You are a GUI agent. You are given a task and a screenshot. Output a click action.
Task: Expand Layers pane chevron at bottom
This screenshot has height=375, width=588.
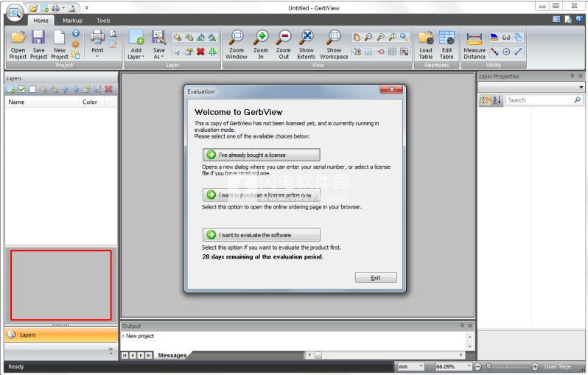[111, 350]
